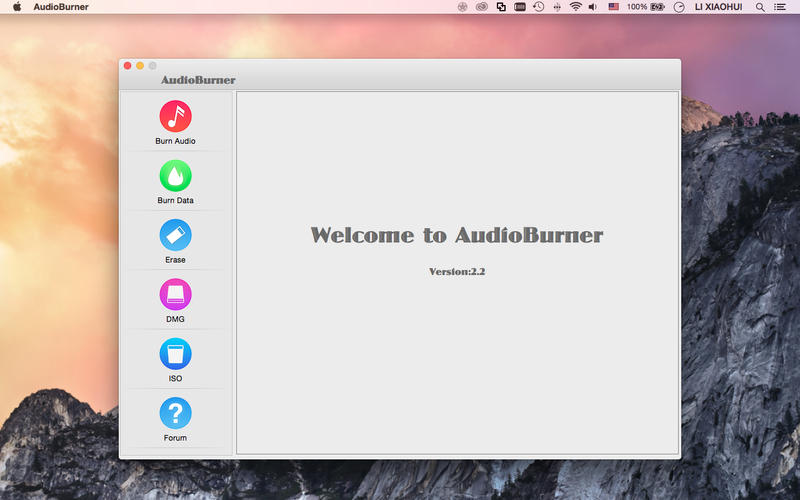This screenshot has height=500, width=800.
Task: Show Notification Center list icon
Action: point(780,7)
